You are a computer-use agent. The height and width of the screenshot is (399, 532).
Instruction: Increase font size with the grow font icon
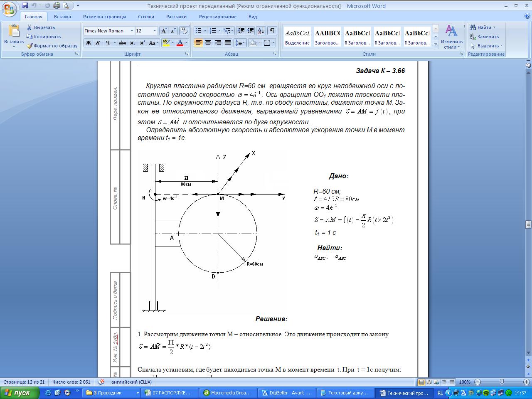(164, 31)
